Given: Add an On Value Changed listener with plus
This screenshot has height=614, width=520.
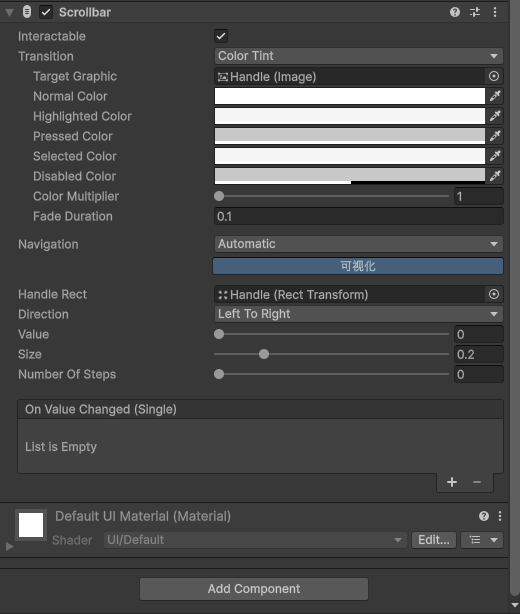Looking at the screenshot, I should pos(452,482).
